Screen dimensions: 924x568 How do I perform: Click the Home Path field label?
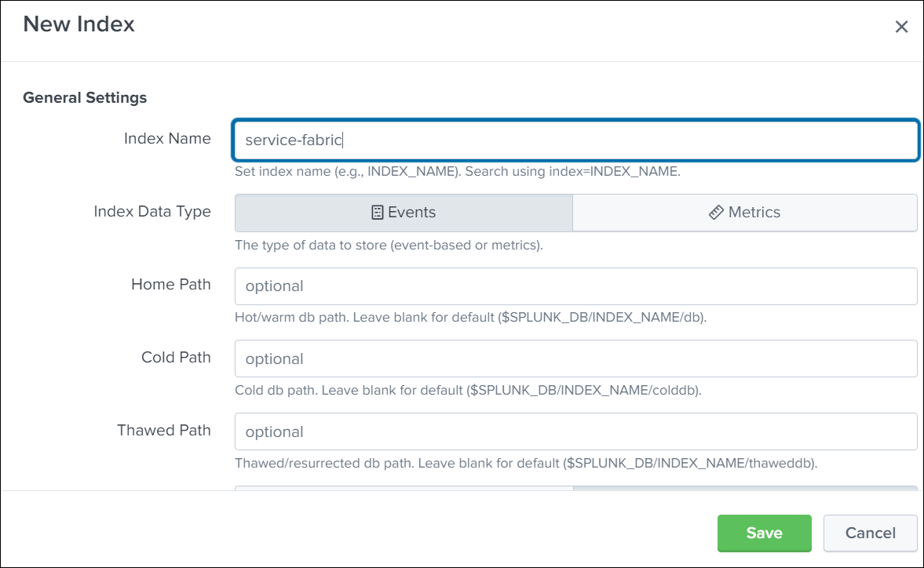tap(171, 285)
